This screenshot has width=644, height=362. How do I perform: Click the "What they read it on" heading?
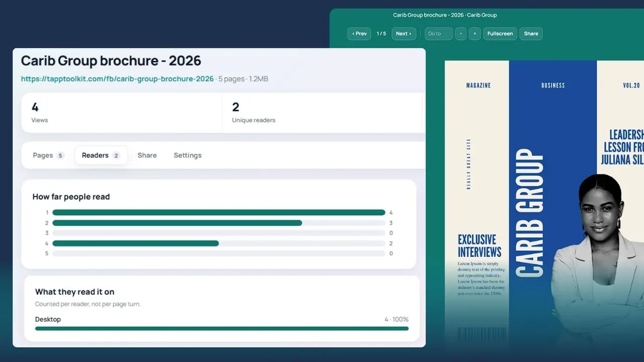75,292
